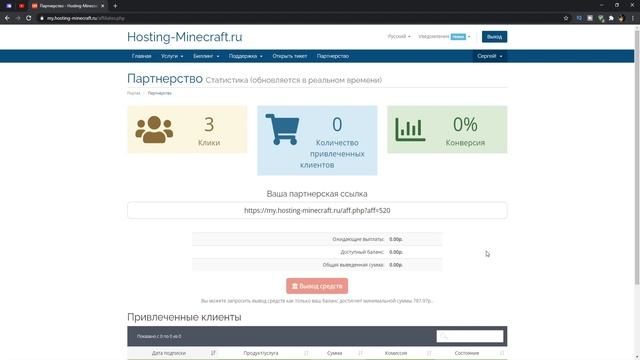This screenshot has width=640, height=360.
Task: Click the 'Доступный баланс' row label
Action: point(362,252)
